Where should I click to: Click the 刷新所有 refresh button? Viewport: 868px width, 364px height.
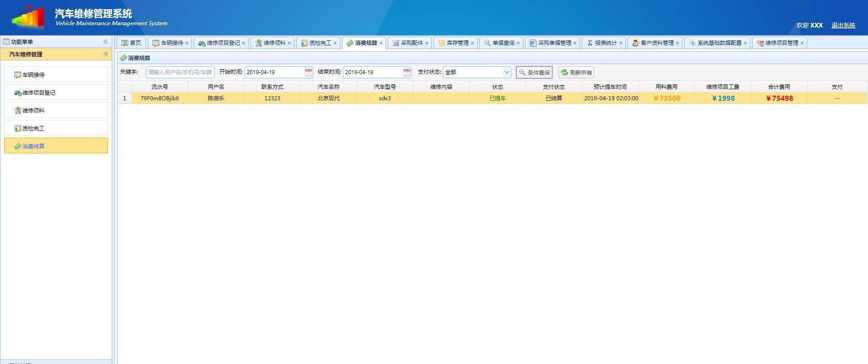point(576,72)
